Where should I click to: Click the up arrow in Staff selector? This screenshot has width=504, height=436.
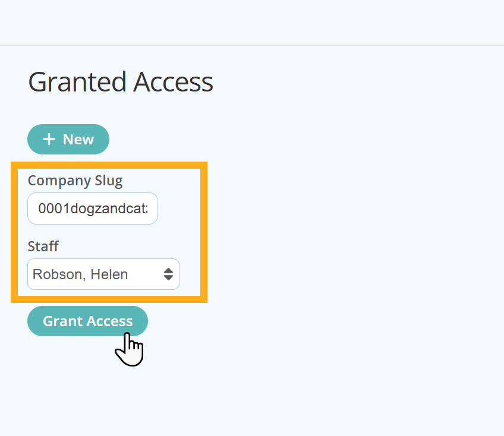coord(168,270)
